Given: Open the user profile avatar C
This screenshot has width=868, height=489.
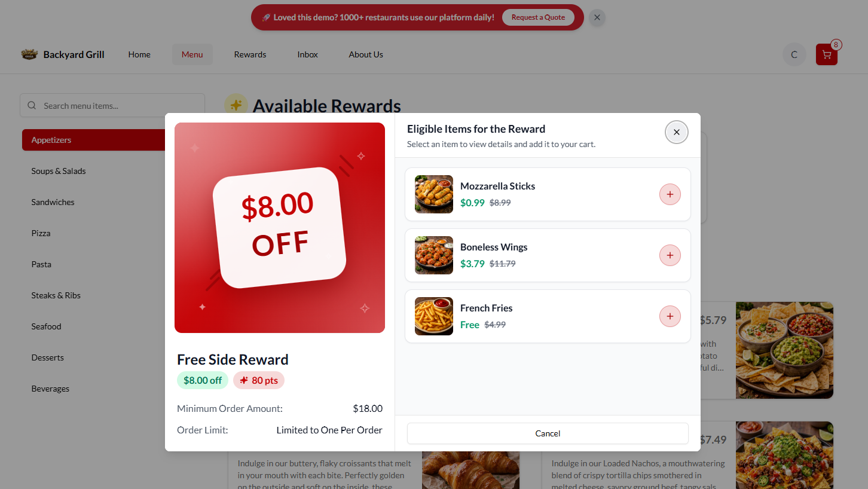Looking at the screenshot, I should click(x=794, y=54).
